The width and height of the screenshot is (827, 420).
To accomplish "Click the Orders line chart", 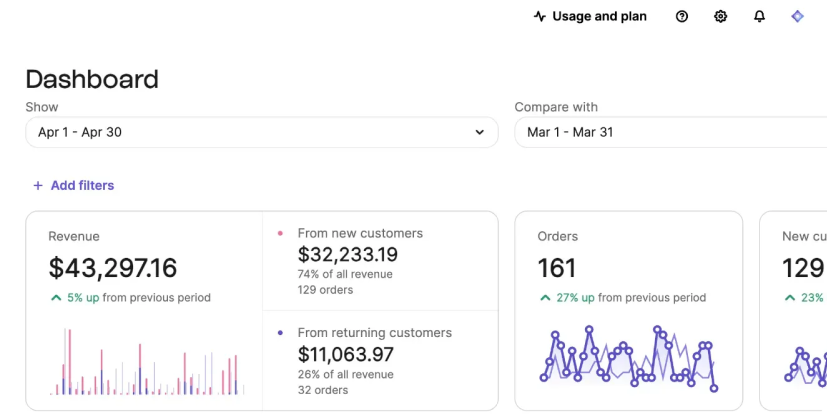I will tap(629, 357).
